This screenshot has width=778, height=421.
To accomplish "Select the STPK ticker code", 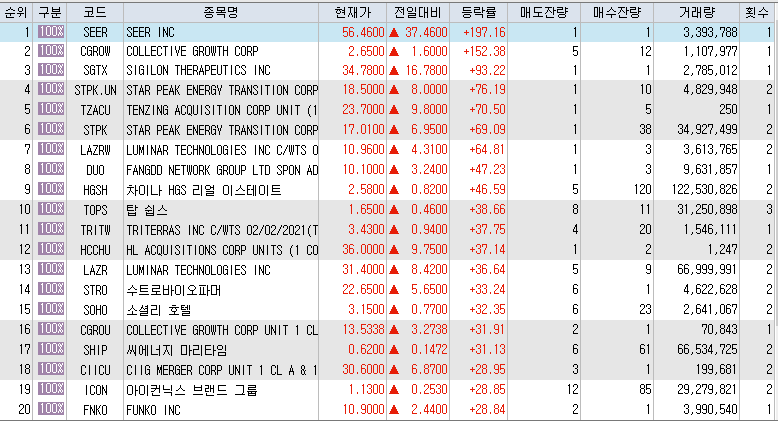I will pyautogui.click(x=95, y=130).
